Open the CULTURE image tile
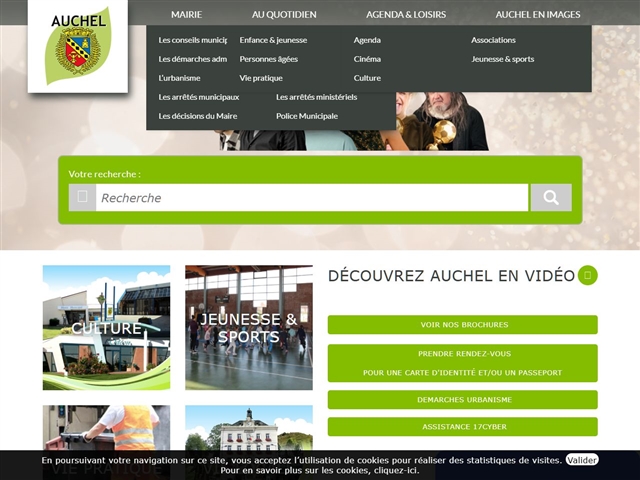This screenshot has width=640, height=480. (x=107, y=327)
